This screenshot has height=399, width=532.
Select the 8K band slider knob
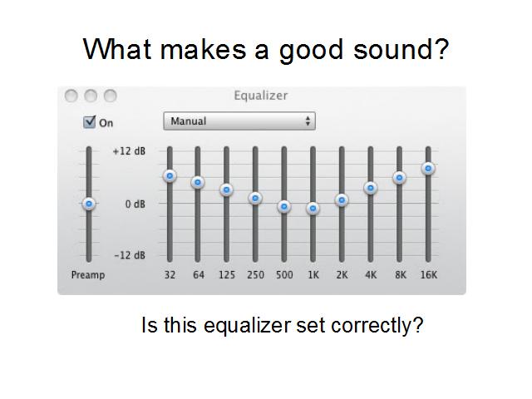pyautogui.click(x=399, y=177)
